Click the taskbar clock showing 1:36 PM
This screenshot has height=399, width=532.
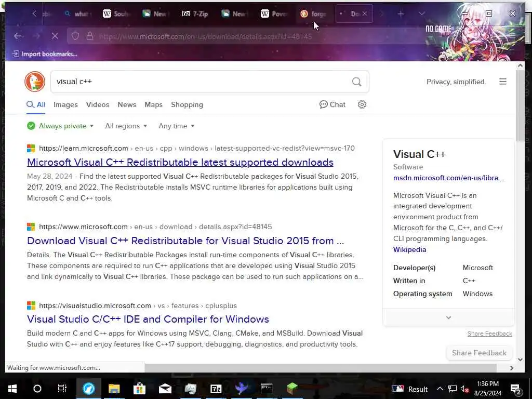pos(487,389)
